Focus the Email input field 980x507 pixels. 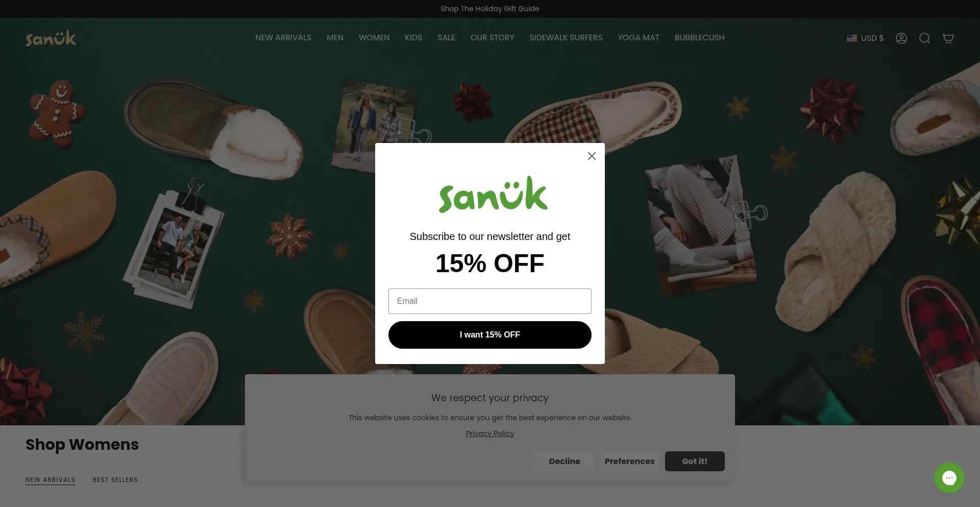click(x=490, y=301)
